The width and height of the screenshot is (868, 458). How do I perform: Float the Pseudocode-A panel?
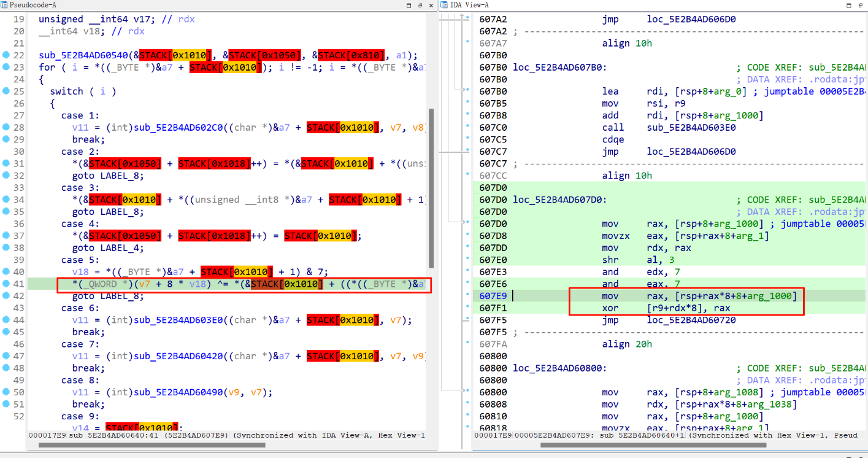[x=420, y=5]
